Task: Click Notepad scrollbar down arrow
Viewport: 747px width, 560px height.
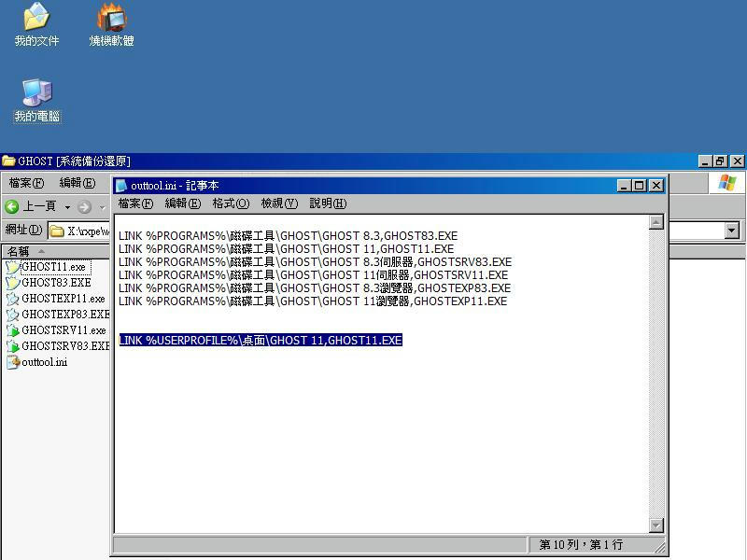Action: coord(656,525)
